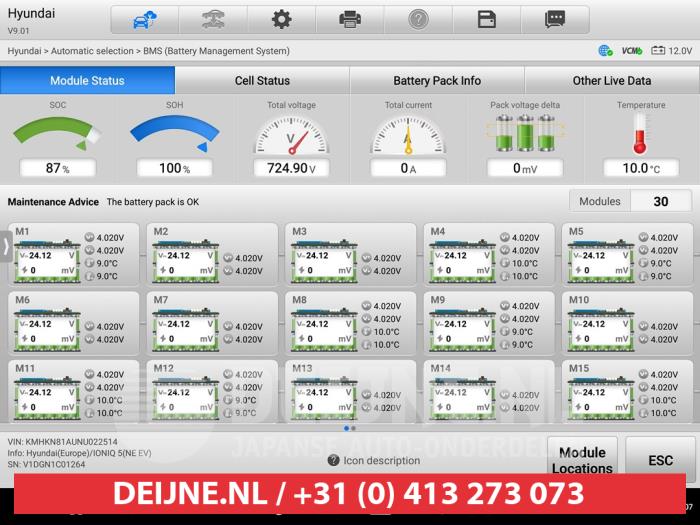
Task: Select the M2 module battery image
Action: [185, 261]
